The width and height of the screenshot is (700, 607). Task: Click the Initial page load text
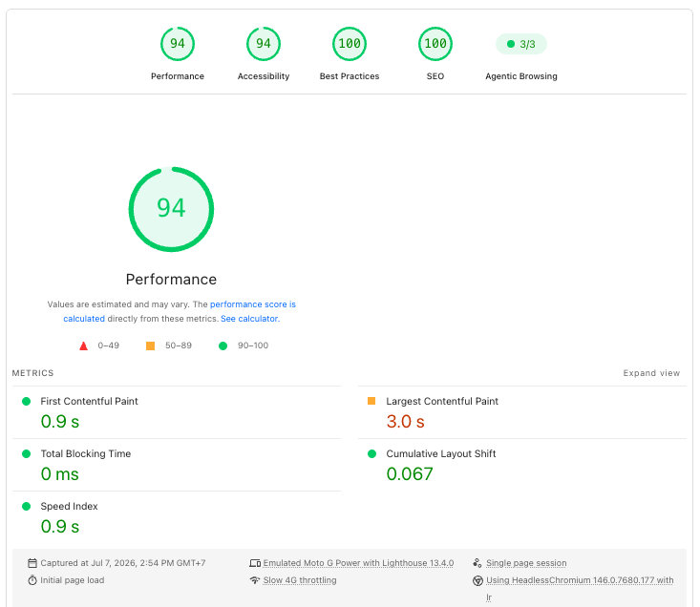click(x=73, y=580)
